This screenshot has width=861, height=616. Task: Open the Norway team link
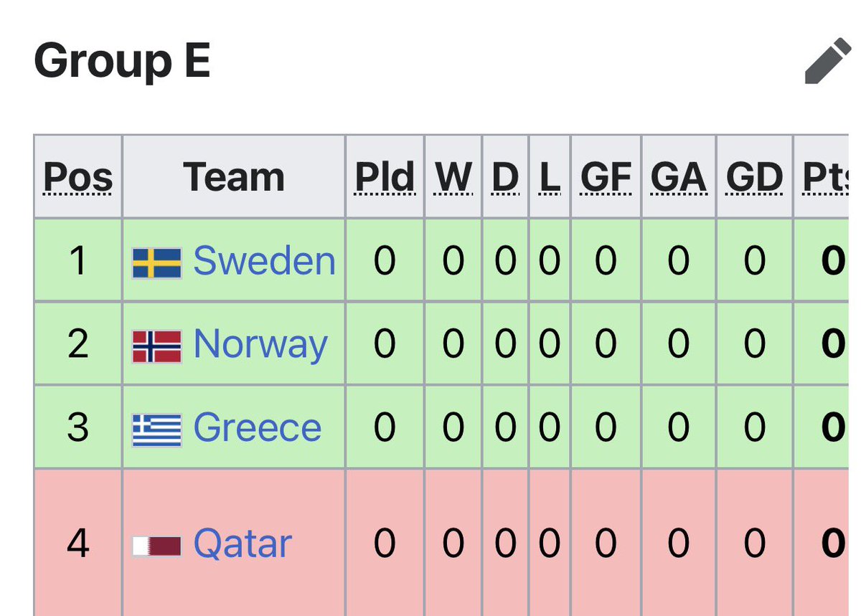point(260,345)
